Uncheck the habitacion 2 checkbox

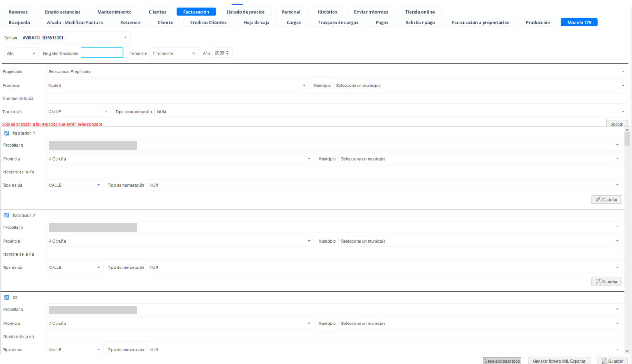point(6,215)
